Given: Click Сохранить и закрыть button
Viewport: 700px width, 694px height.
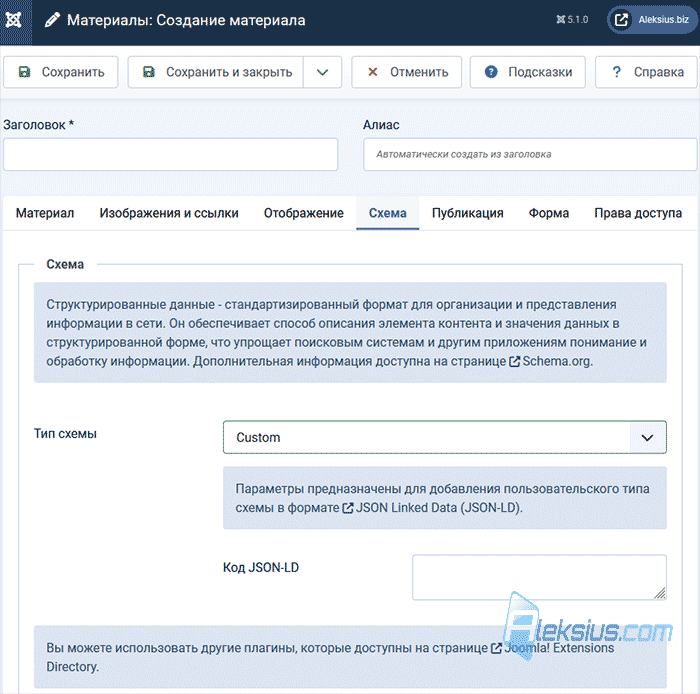Looking at the screenshot, I should [x=216, y=72].
